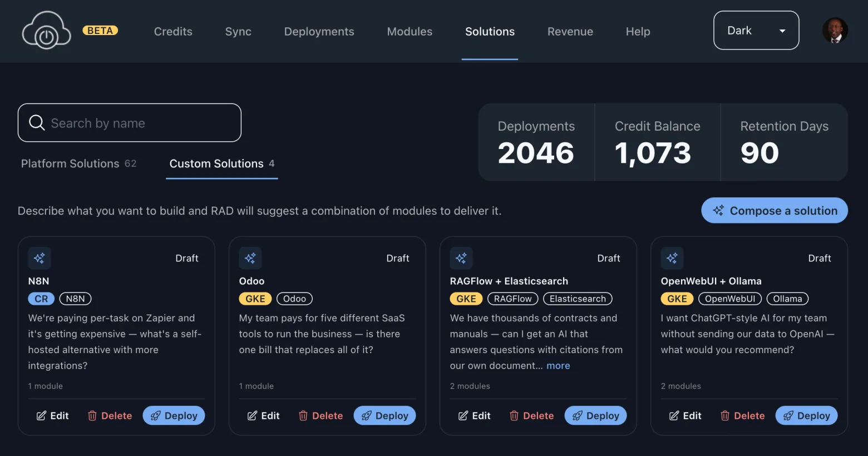The height and width of the screenshot is (456, 868).
Task: Delete the N8N solution
Action: tap(110, 415)
